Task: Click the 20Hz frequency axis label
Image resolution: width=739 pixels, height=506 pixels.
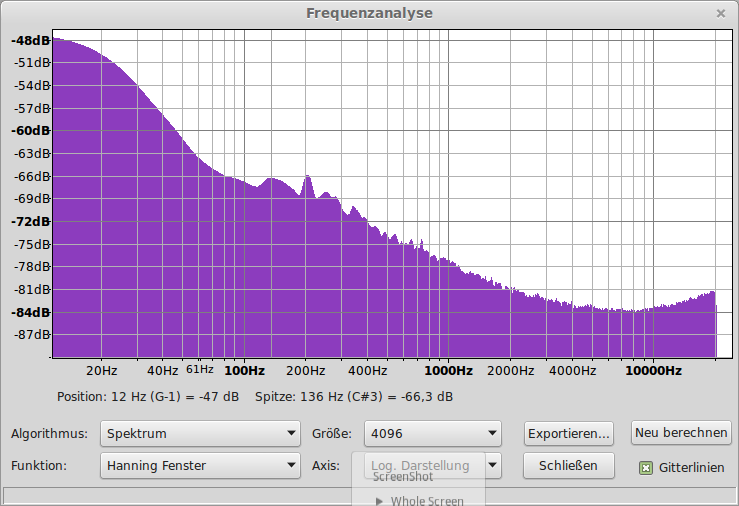Action: click(x=101, y=371)
